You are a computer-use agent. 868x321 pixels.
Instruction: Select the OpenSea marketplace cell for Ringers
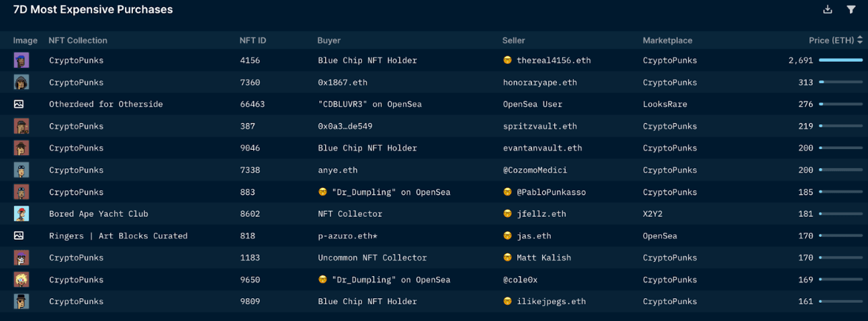(660, 236)
